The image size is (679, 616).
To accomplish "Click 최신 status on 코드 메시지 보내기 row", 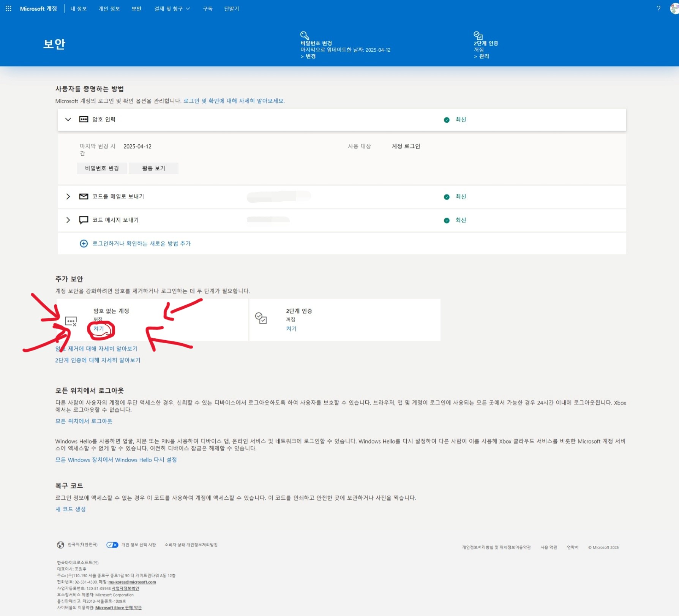I will [461, 220].
